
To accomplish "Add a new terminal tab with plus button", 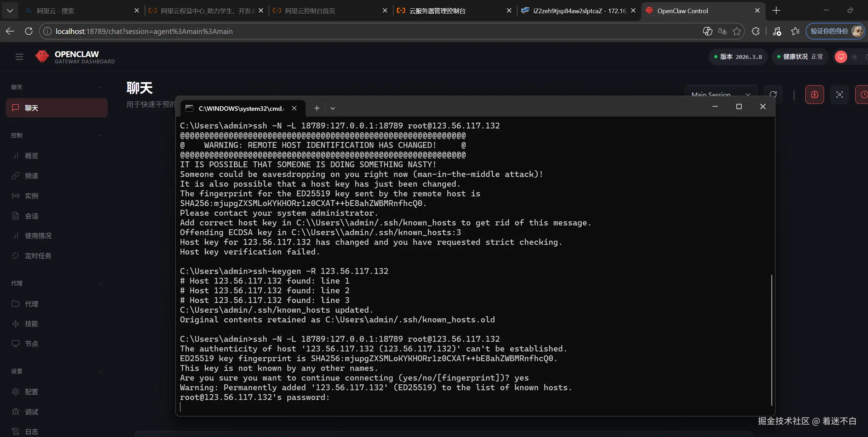I will (x=317, y=108).
